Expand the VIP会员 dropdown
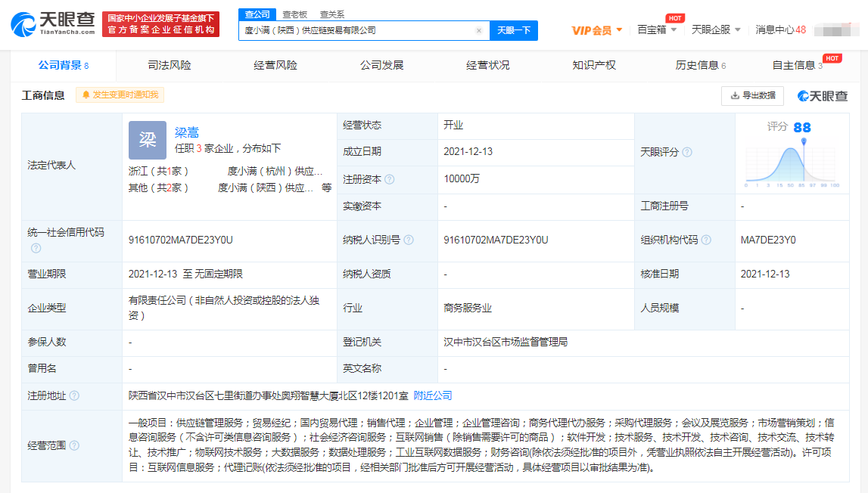Viewport: 868px width, 493px height. pyautogui.click(x=597, y=30)
